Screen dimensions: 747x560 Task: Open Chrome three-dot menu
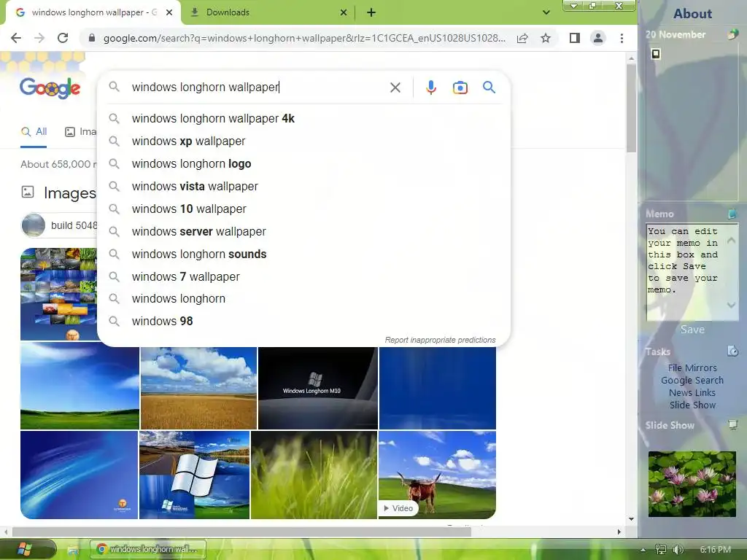(x=622, y=38)
